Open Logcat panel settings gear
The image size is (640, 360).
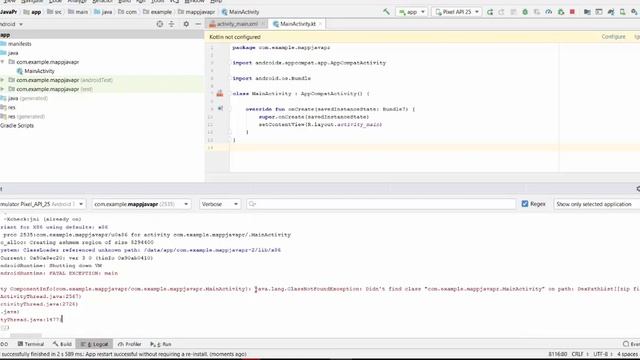click(x=638, y=189)
